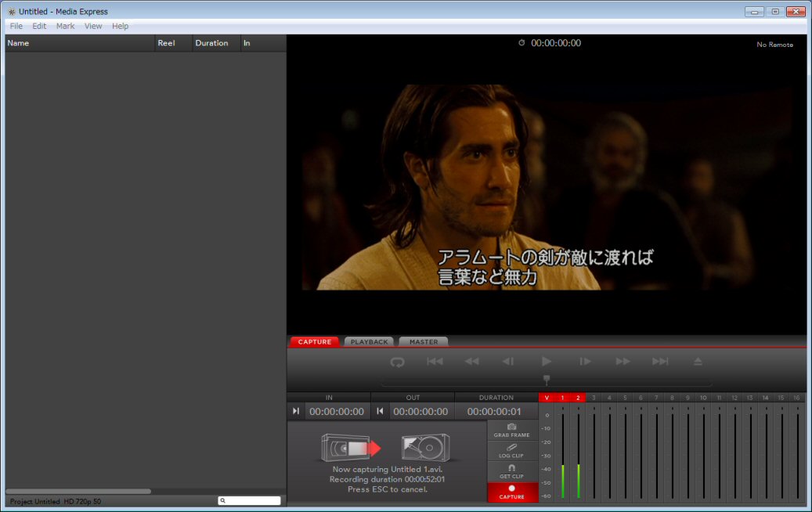Maximize the Media Express window
This screenshot has width=812, height=512.
[x=775, y=12]
